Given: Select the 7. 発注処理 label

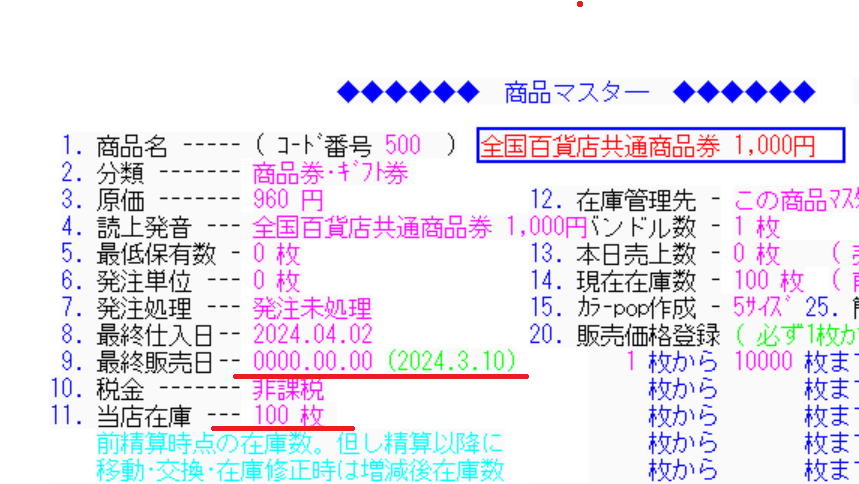Looking at the screenshot, I should (126, 308).
